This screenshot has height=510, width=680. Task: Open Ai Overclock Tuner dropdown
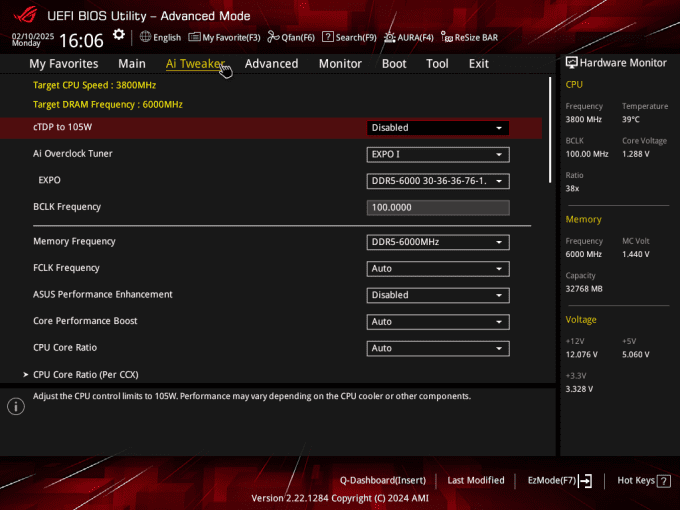click(x=438, y=154)
